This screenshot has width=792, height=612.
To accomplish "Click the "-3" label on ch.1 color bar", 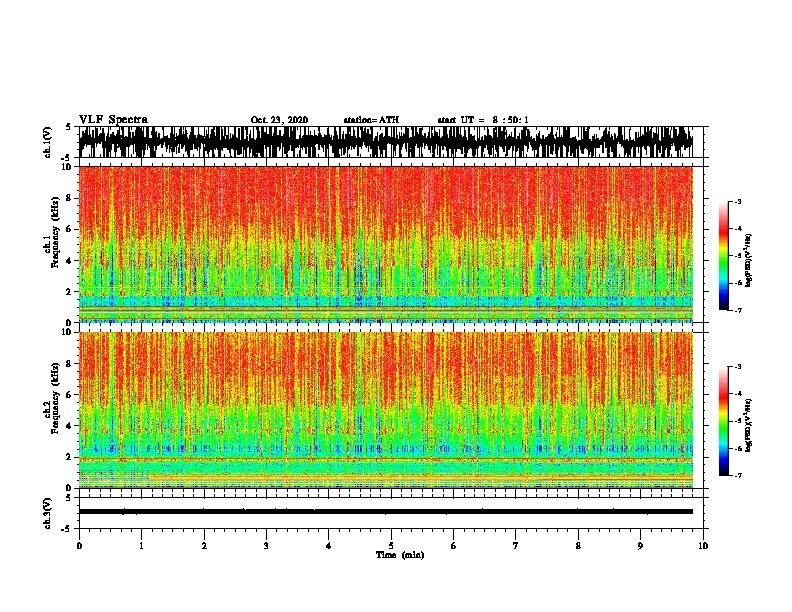I will (x=737, y=201).
